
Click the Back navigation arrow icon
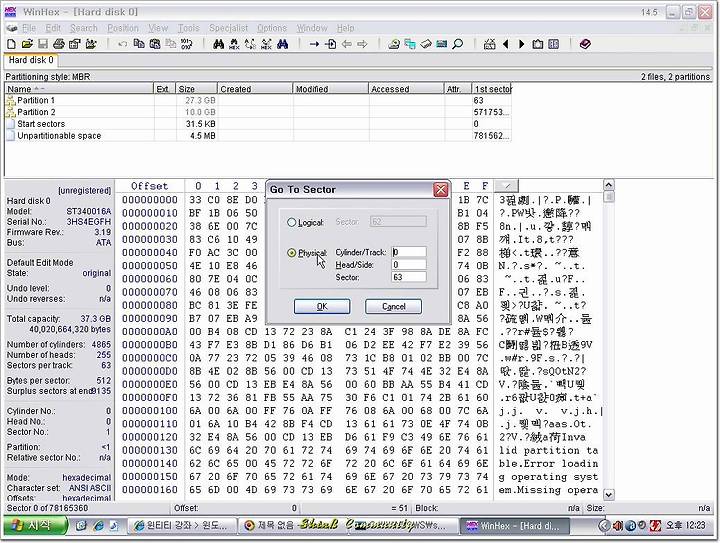pyautogui.click(x=347, y=44)
